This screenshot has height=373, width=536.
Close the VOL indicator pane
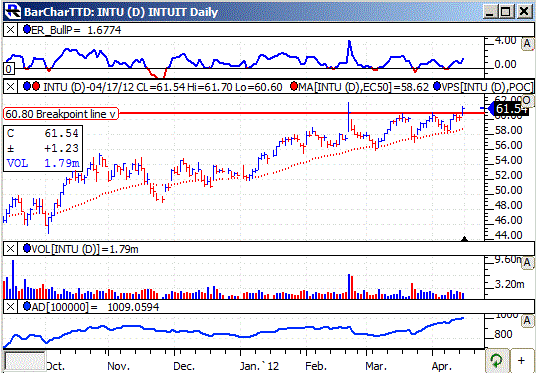[11, 249]
